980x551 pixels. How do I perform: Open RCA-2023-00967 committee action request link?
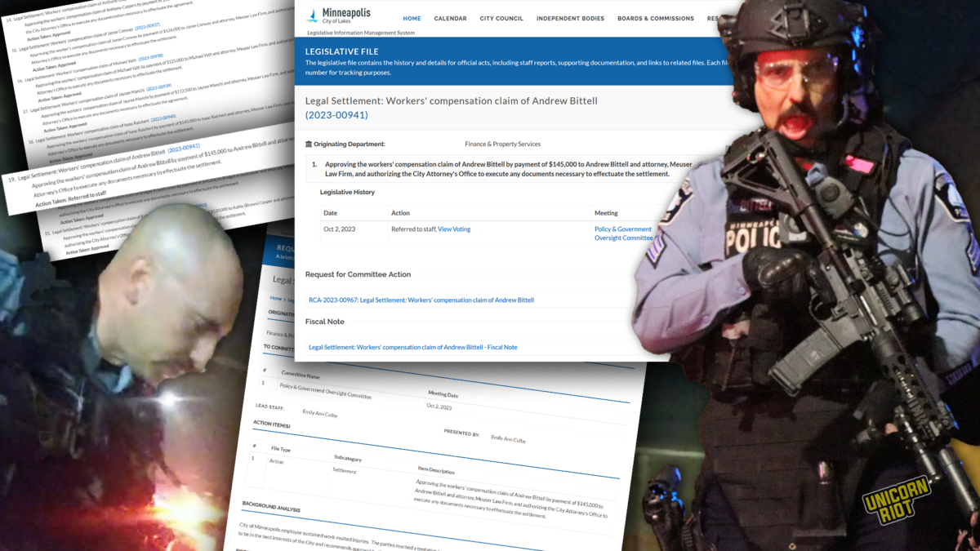click(421, 300)
